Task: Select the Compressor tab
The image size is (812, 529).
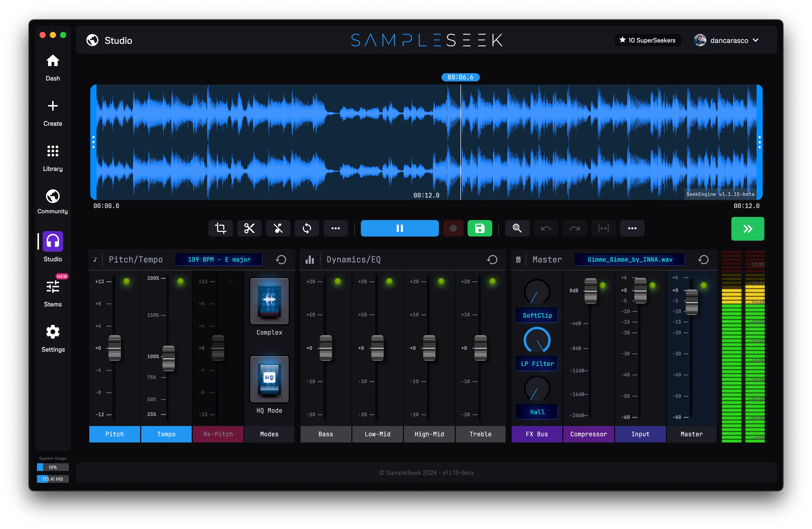Action: [588, 434]
